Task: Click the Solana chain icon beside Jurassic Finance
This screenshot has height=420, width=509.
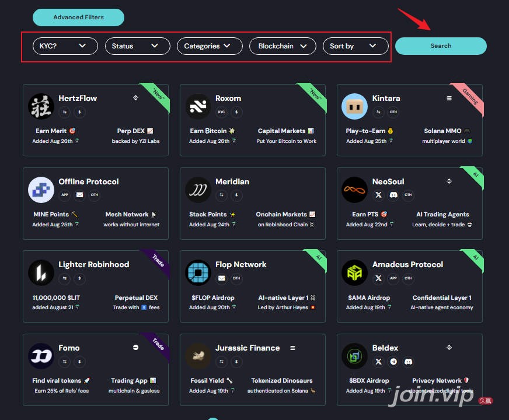Action: (292, 348)
